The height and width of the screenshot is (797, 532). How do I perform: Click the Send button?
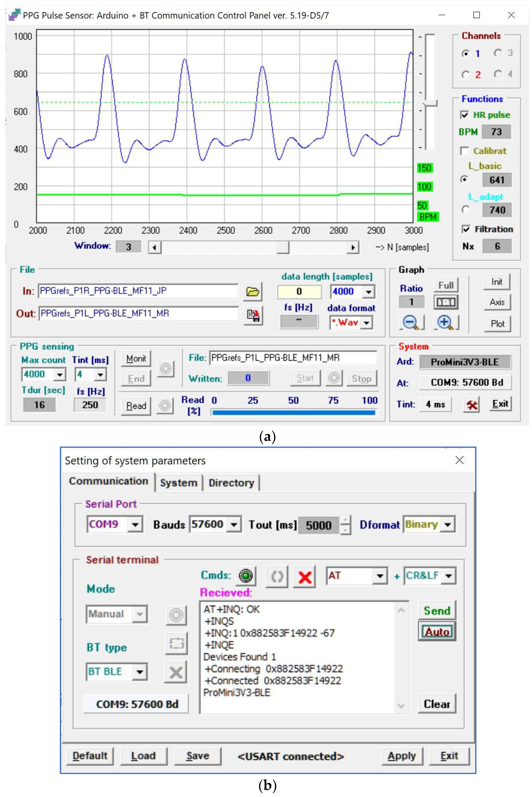437,611
